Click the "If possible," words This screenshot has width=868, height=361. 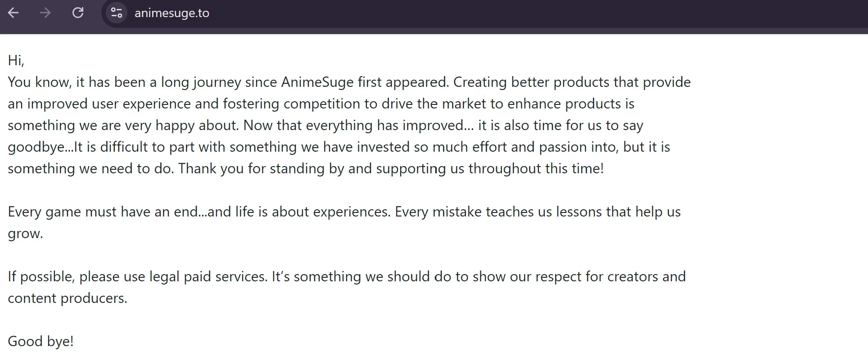[x=41, y=276]
